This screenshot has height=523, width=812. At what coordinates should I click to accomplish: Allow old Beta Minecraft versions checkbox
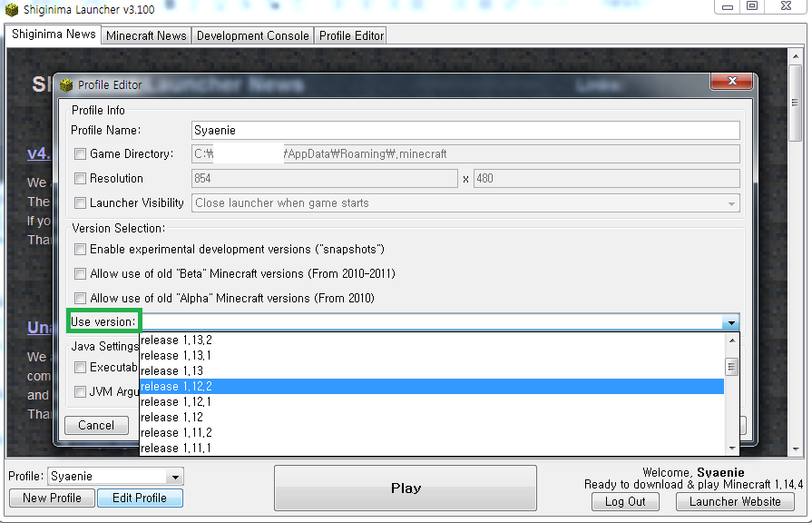(80, 273)
